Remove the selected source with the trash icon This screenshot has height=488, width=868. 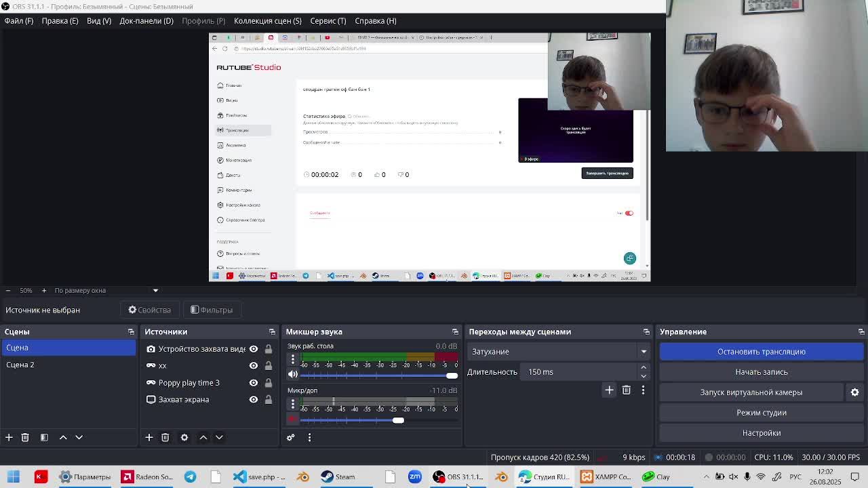165,437
